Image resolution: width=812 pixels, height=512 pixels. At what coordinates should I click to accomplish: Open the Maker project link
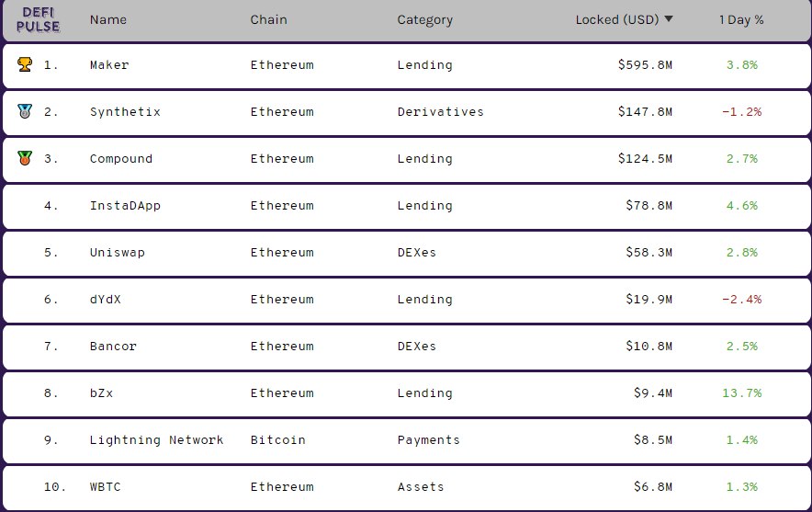pos(109,64)
